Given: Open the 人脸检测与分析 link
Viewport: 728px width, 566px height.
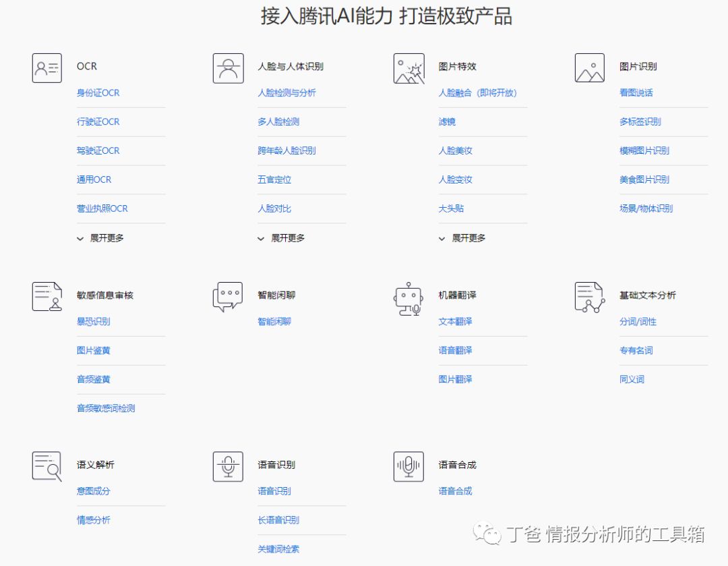Looking at the screenshot, I should pos(286,93).
